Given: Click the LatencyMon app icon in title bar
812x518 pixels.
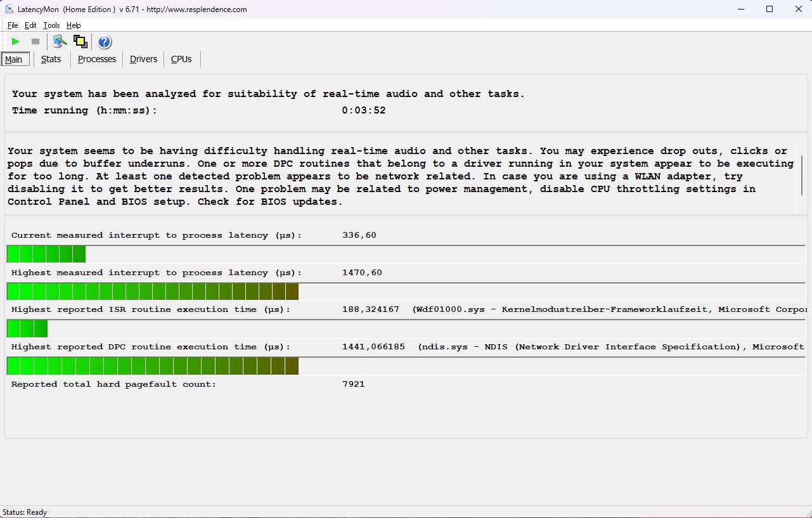Looking at the screenshot, I should (10, 10).
